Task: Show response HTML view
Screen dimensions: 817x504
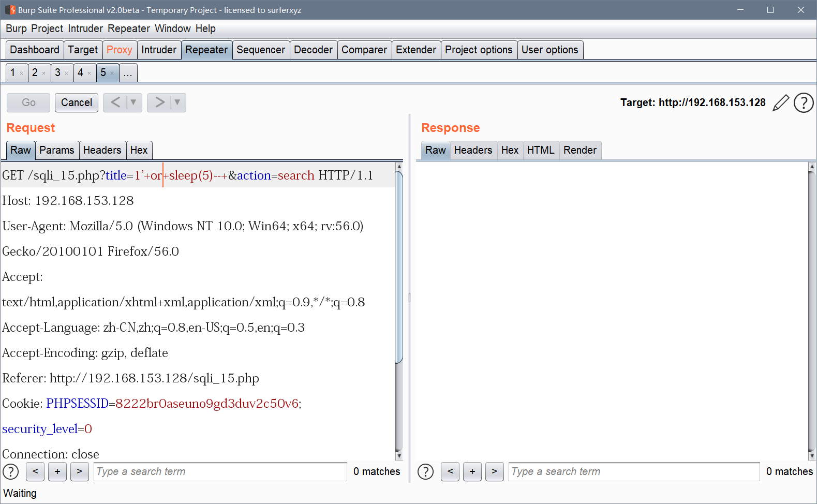Action: pos(541,150)
